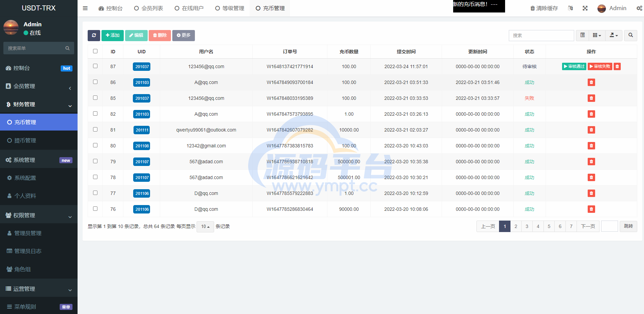The height and width of the screenshot is (314, 644).
Task: Check the row checkbox for ID 76
Action: click(95, 209)
